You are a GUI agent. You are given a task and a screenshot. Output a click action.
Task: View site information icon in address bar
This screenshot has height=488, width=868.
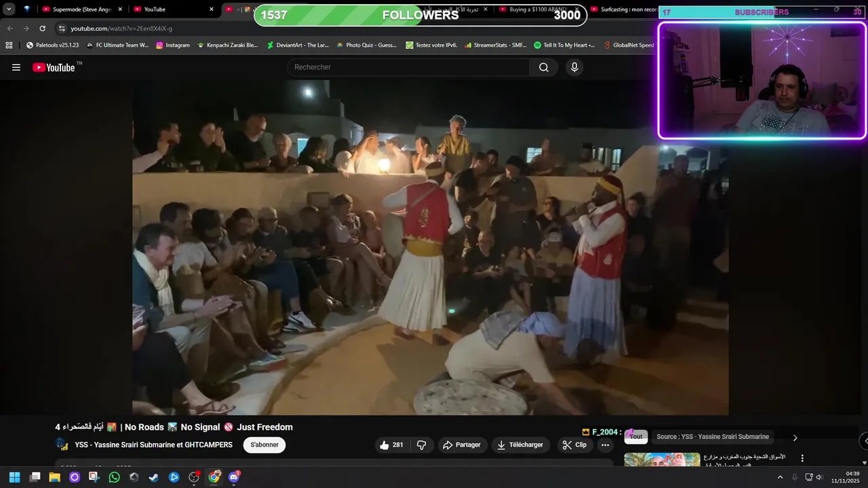pyautogui.click(x=62, y=28)
